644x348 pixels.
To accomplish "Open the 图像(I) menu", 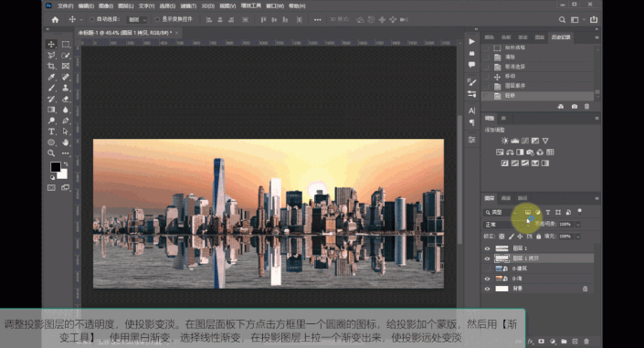I will pos(106,5).
